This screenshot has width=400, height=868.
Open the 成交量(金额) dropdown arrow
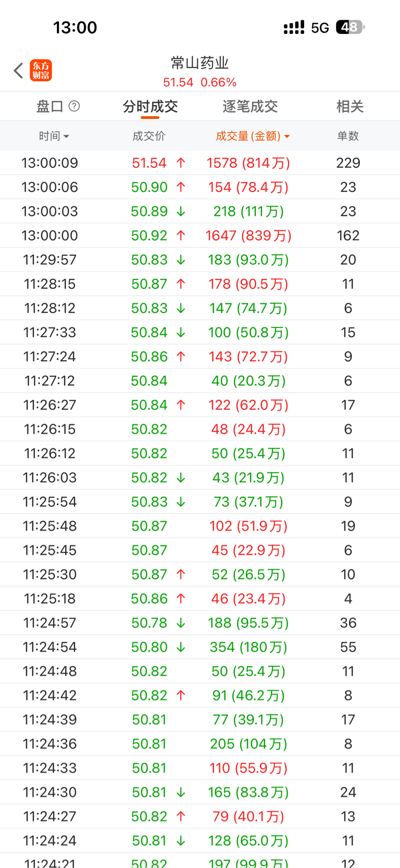287,137
